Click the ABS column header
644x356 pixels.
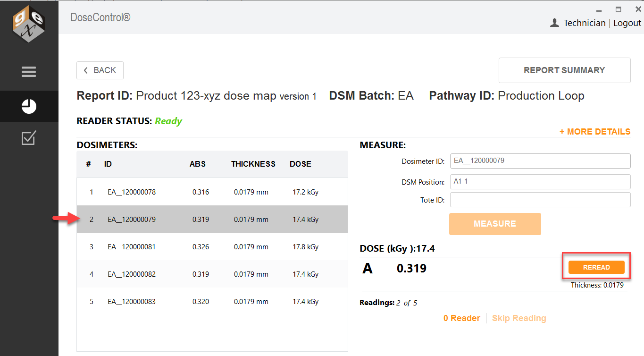point(198,164)
